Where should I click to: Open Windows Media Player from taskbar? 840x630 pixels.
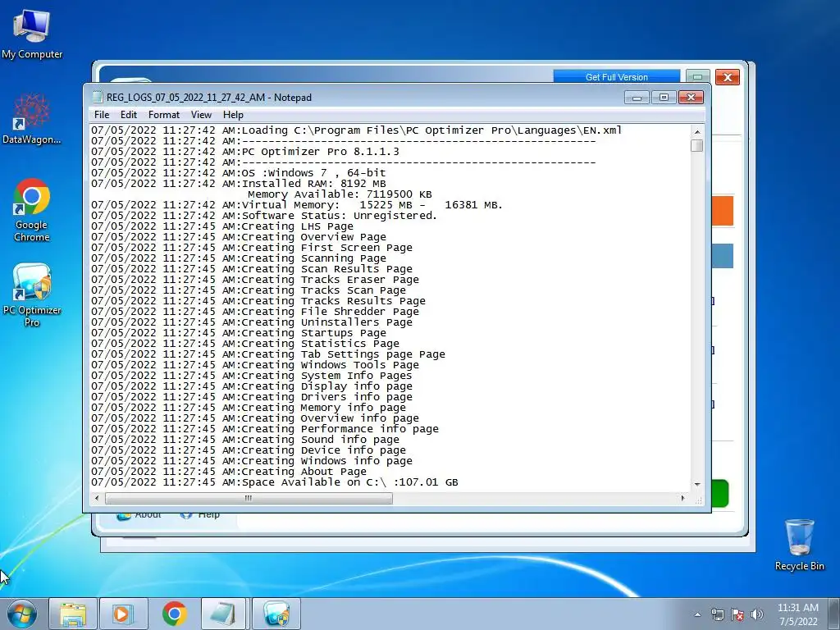(x=124, y=614)
